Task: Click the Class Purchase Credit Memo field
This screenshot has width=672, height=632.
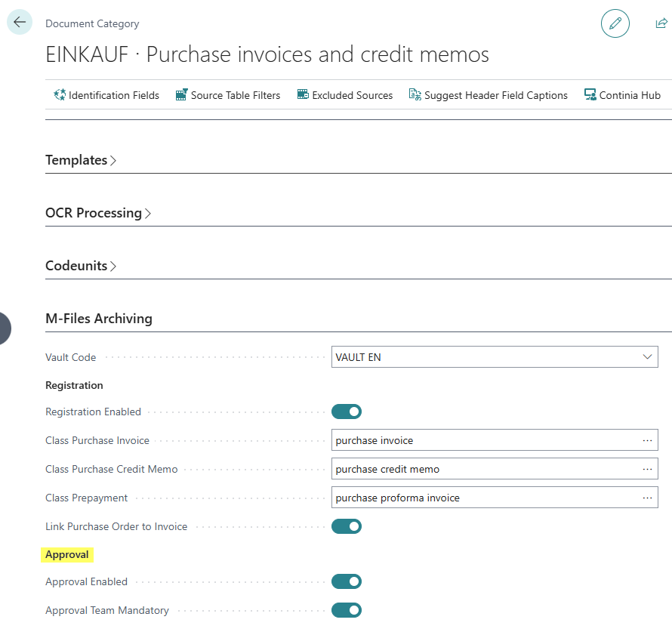Action: click(495, 469)
